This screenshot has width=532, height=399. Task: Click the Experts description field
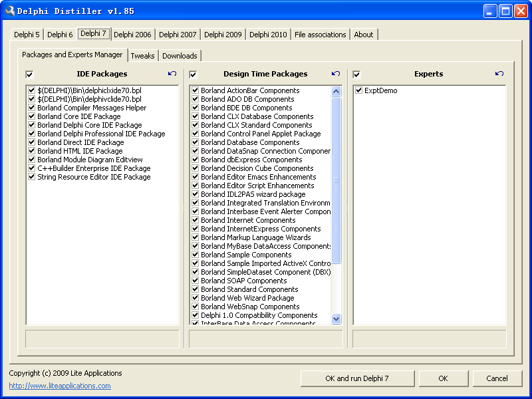(x=429, y=339)
